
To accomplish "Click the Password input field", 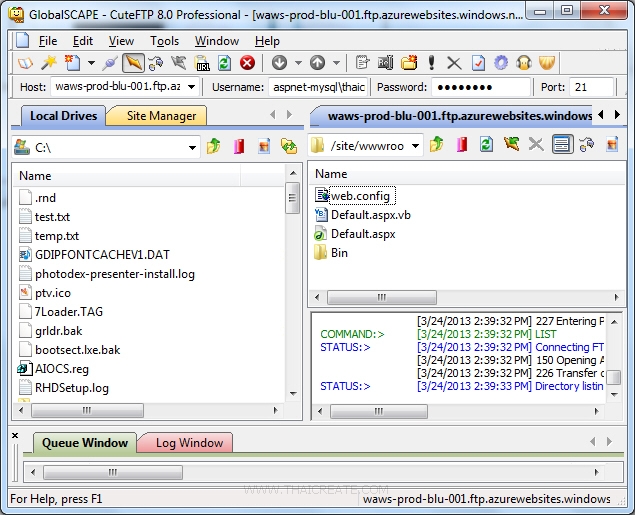I will tap(481, 87).
